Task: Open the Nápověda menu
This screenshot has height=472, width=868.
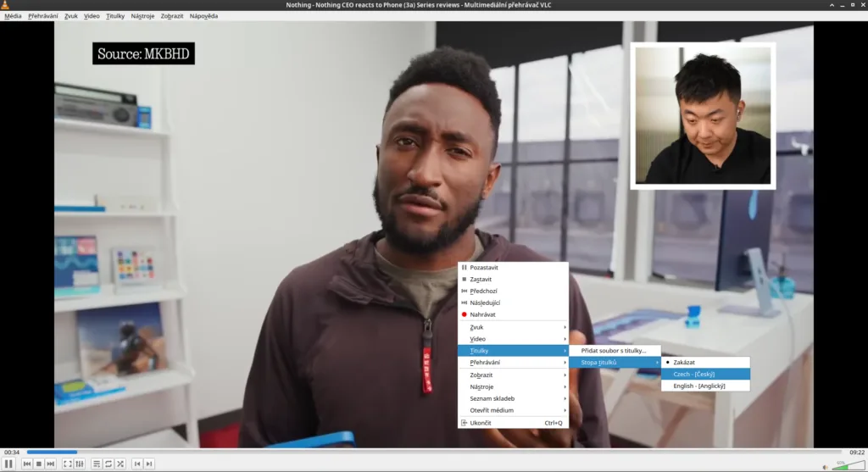Action: (203, 16)
